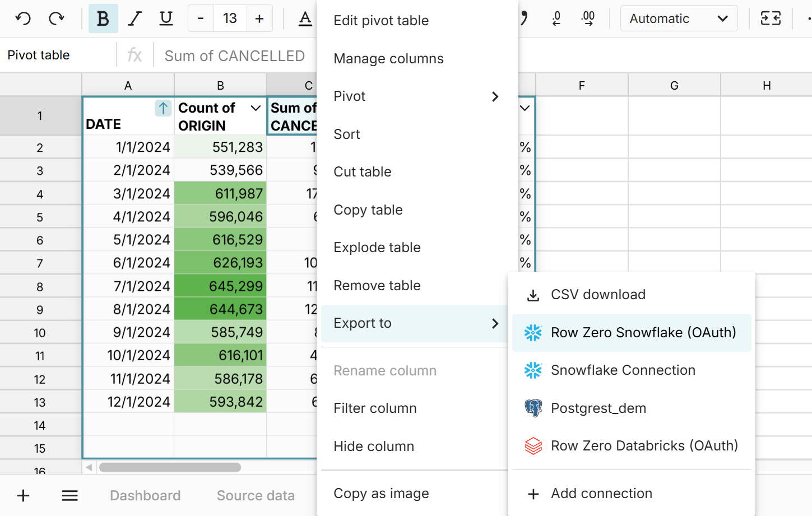Image resolution: width=812 pixels, height=516 pixels.
Task: Toggle bold formatting off
Action: [x=103, y=18]
